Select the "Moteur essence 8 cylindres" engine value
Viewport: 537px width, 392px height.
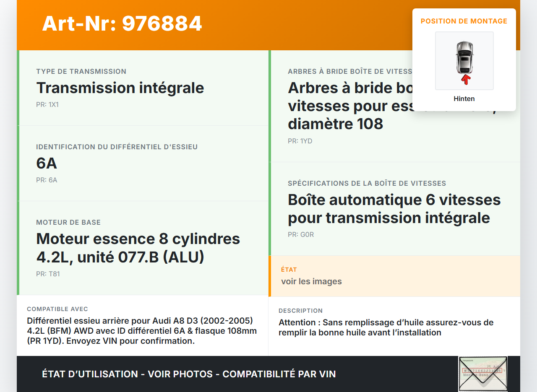point(138,239)
